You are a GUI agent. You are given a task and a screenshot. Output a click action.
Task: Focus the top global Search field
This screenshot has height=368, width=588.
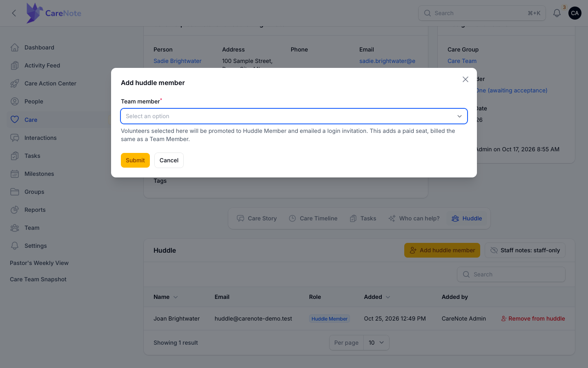click(482, 13)
